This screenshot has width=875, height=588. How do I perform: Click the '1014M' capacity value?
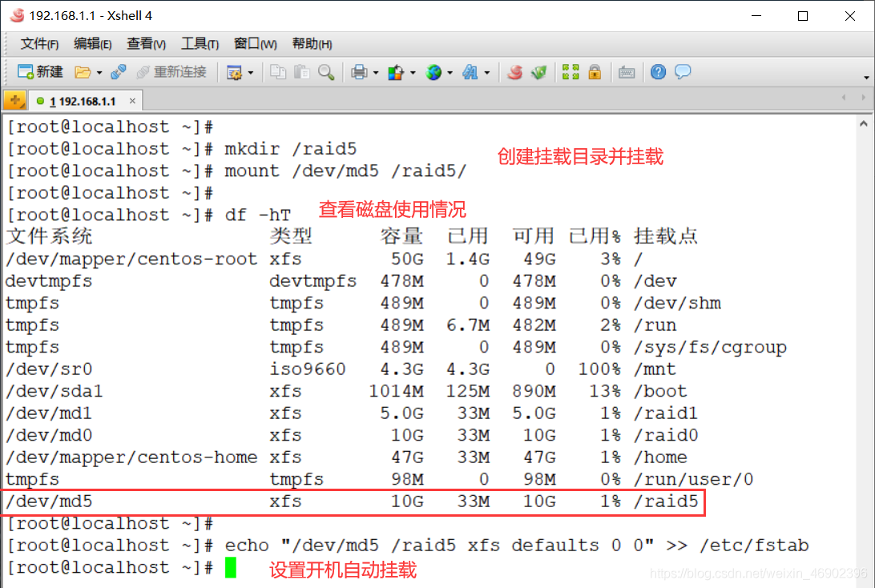(396, 391)
